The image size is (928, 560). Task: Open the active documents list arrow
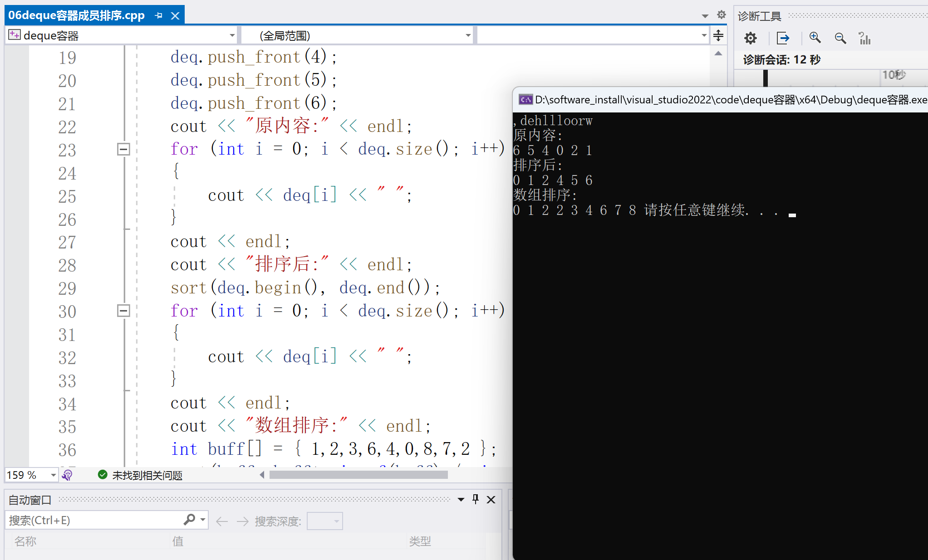[x=705, y=16]
